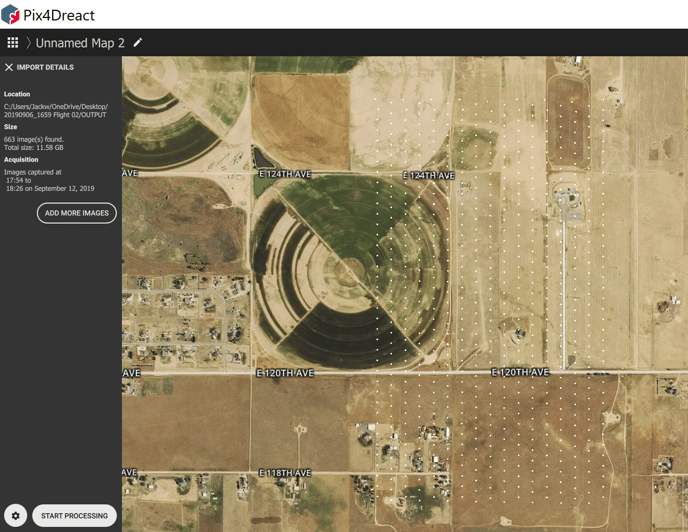Click the pencil icon to rename map
The height and width of the screenshot is (532, 688).
click(138, 43)
